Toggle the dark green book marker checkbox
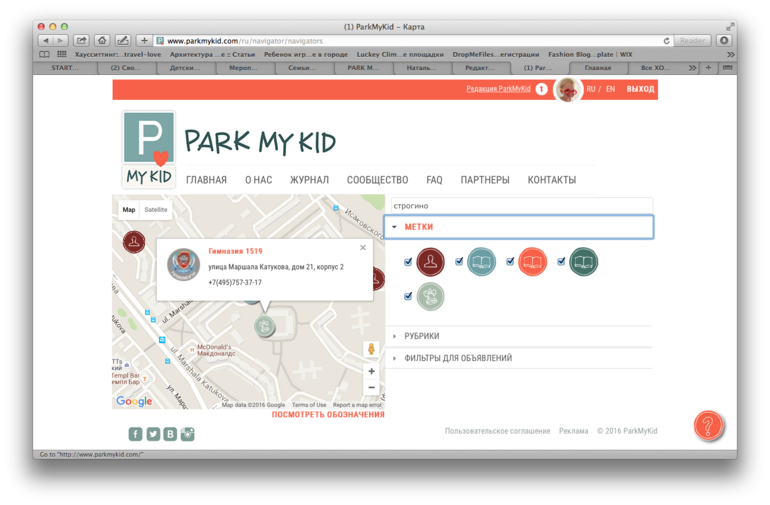Viewport: 770px width, 505px height. pos(561,262)
